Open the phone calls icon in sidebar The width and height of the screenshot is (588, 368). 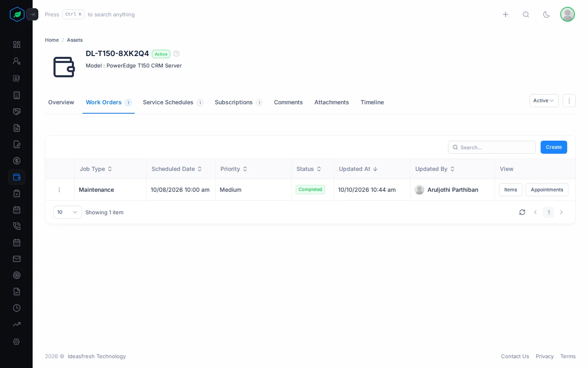click(17, 226)
